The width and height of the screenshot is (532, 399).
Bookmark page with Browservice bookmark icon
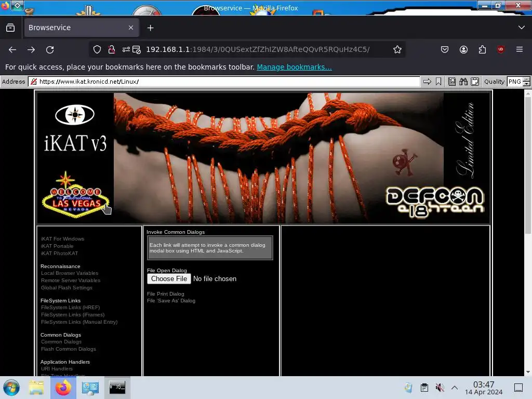point(438,82)
